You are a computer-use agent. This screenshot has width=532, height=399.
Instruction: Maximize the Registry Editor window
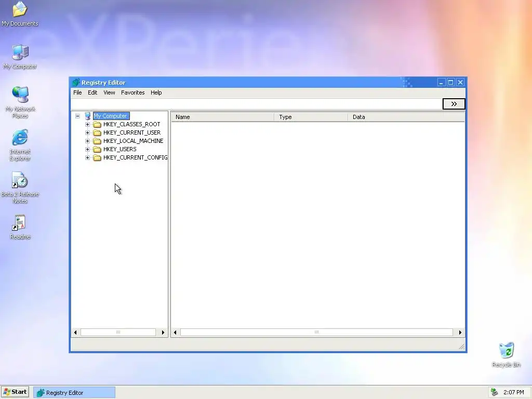(450, 83)
